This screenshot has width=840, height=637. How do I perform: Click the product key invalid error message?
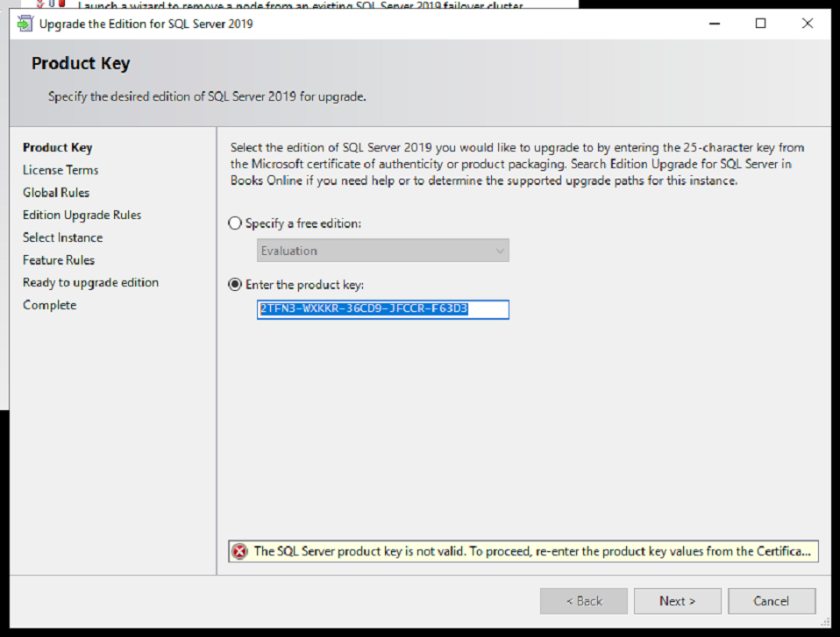click(x=533, y=551)
